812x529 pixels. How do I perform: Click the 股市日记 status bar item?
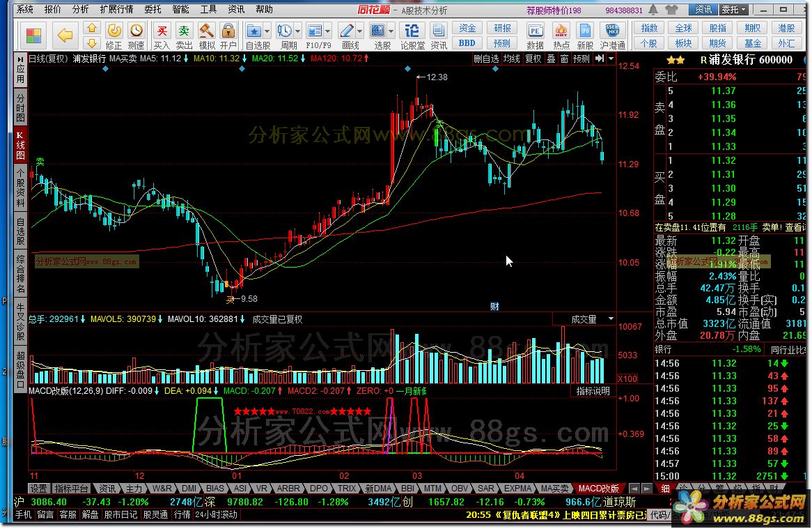pyautogui.click(x=120, y=514)
